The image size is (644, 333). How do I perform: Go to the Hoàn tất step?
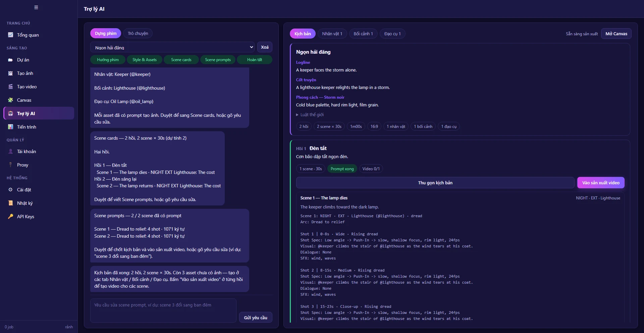255,60
